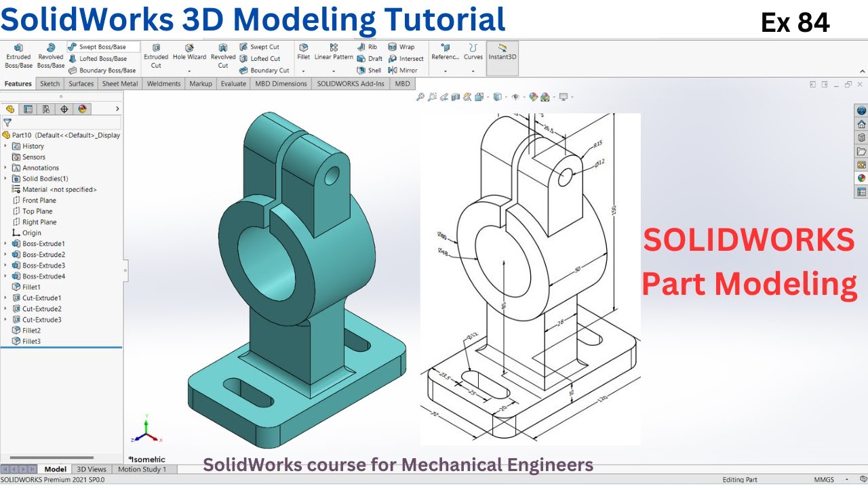Open Design Library home icon in task pane
This screenshot has height=488, width=868.
tap(861, 124)
